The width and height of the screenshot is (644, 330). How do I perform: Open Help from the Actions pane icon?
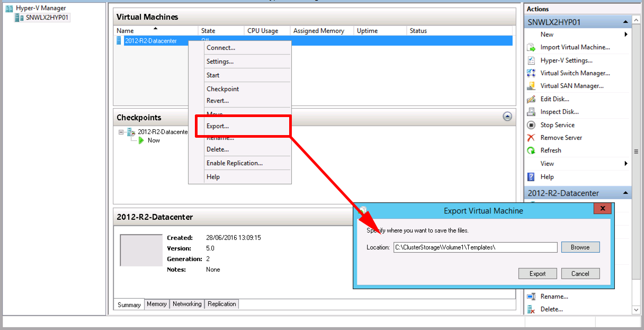coord(531,177)
